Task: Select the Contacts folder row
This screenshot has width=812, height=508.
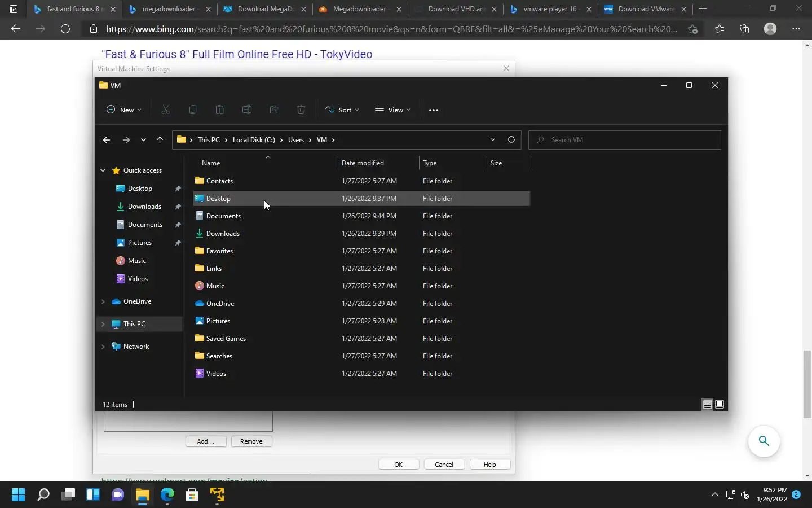Action: (361, 181)
